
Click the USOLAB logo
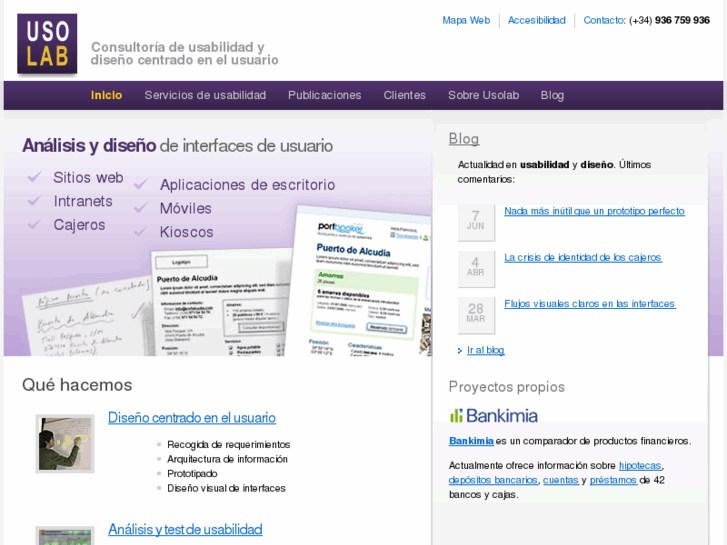(x=47, y=44)
